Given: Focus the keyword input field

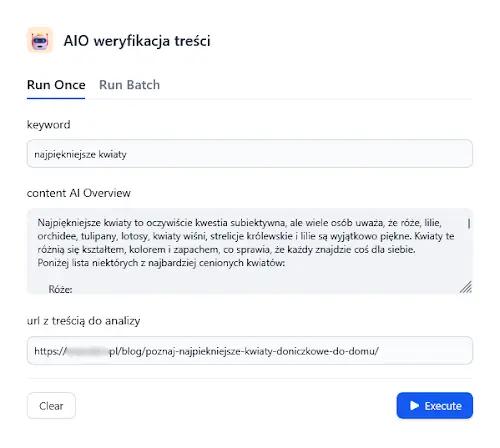Looking at the screenshot, I should [x=250, y=154].
